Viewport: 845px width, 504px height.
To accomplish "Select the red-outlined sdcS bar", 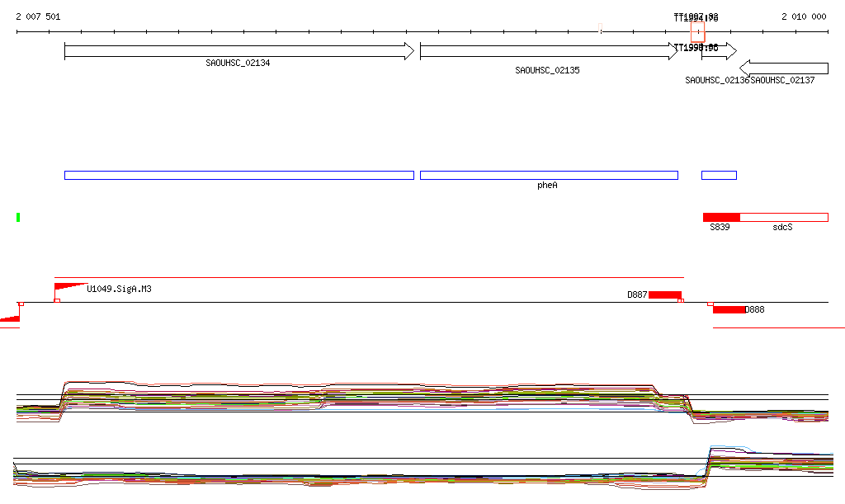I will coord(784,217).
